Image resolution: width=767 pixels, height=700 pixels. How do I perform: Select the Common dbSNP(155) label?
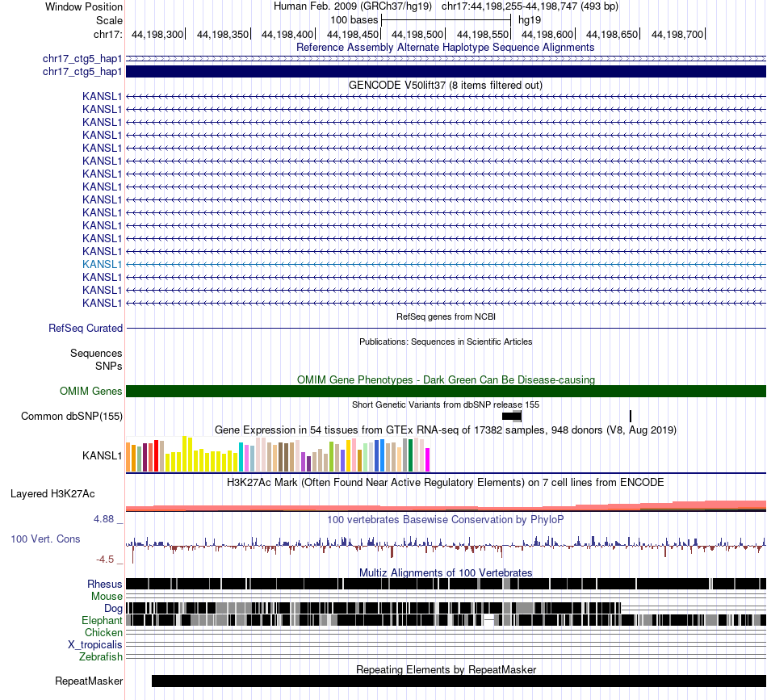point(71,417)
